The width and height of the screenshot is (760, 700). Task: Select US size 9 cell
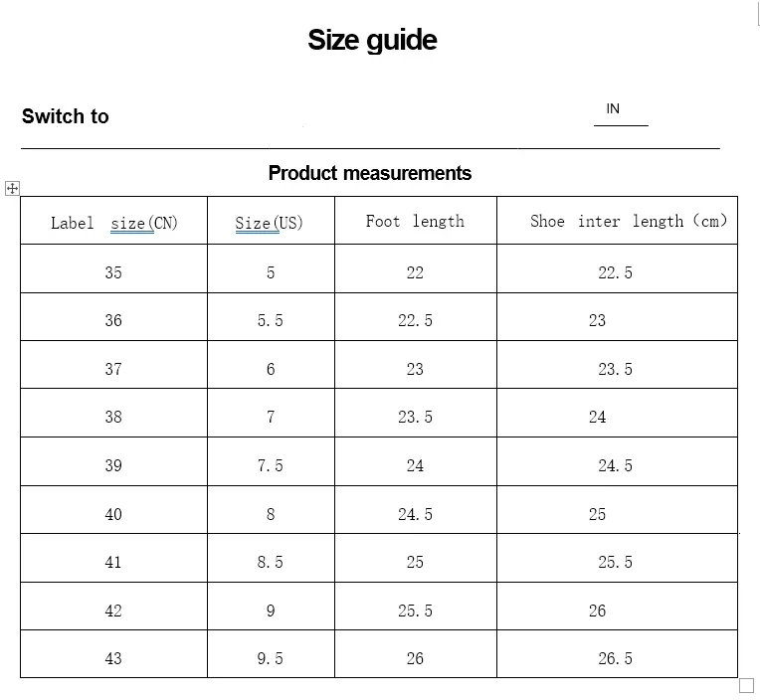coord(271,607)
